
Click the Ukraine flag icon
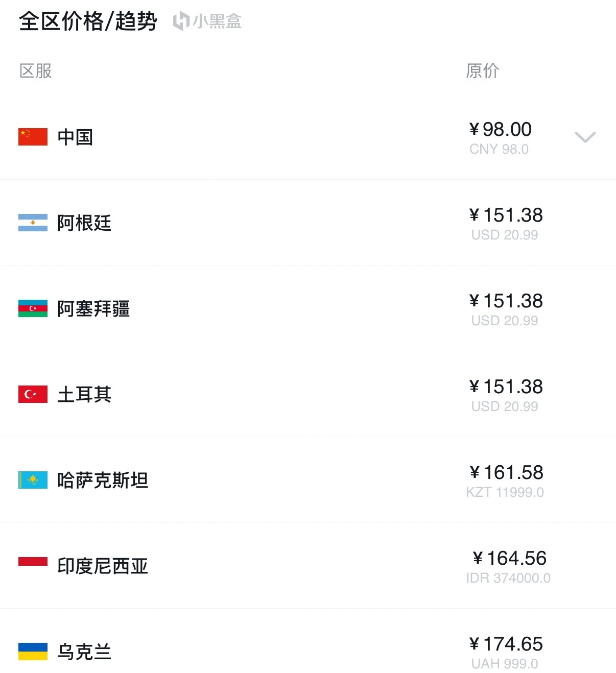(x=33, y=652)
